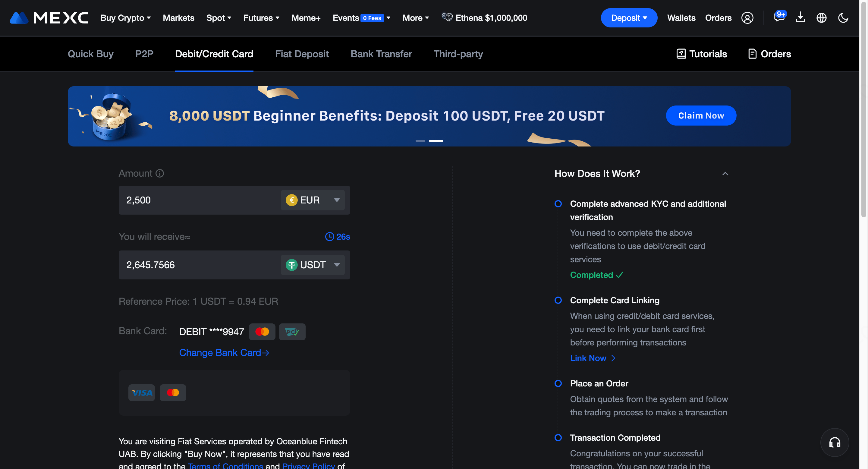This screenshot has width=868, height=469.
Task: Click the MEXC logo
Action: tap(49, 18)
